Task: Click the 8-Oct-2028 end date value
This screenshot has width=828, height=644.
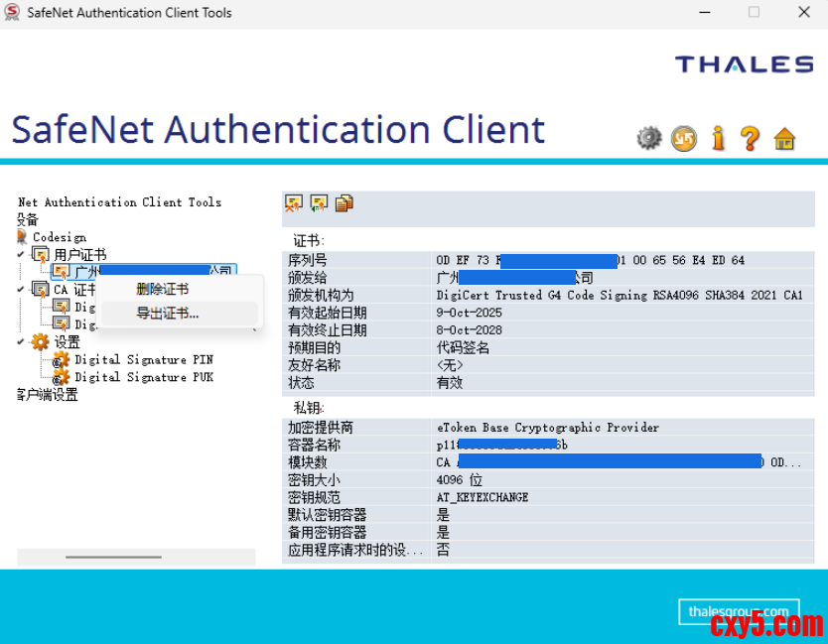Action: click(x=469, y=329)
